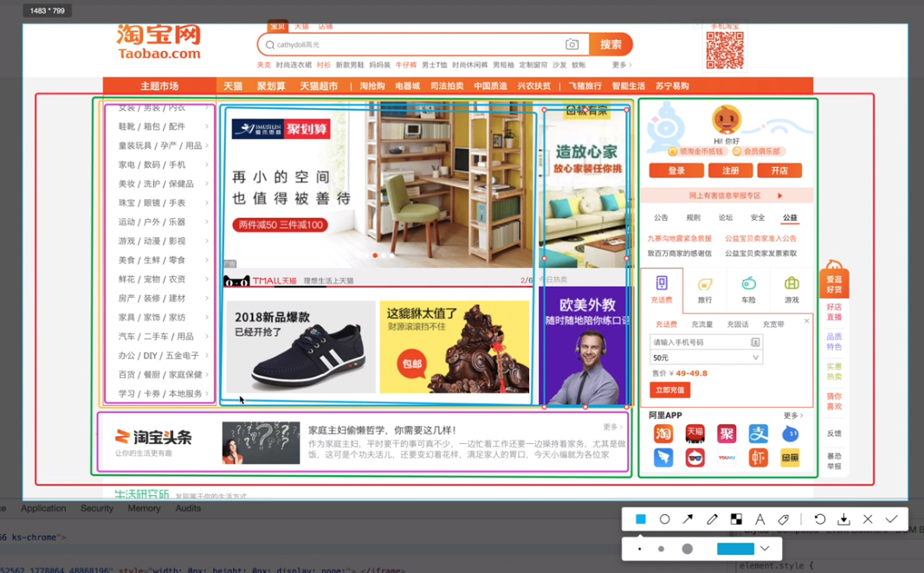Viewport: 924px width, 573px height.
Task: Open the contacts icon in phone field
Action: [755, 342]
